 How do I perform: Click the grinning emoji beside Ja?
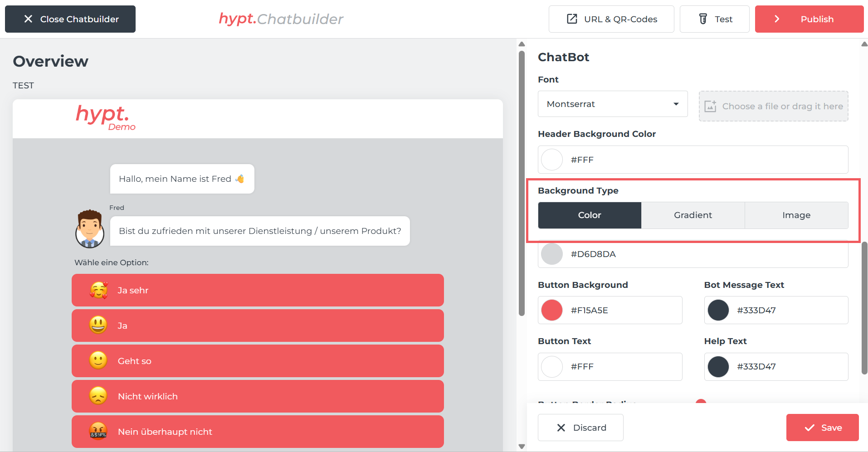point(98,326)
